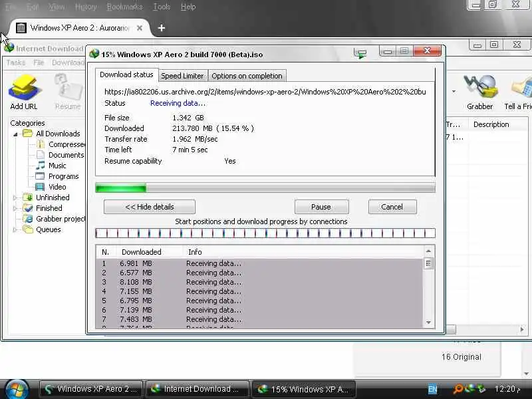
Task: Open a new browser tab with plus icon
Action: point(162,28)
